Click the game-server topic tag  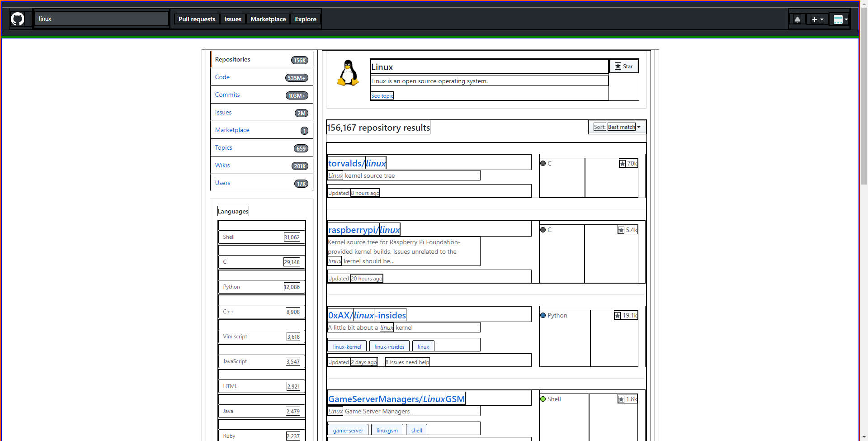click(x=348, y=430)
